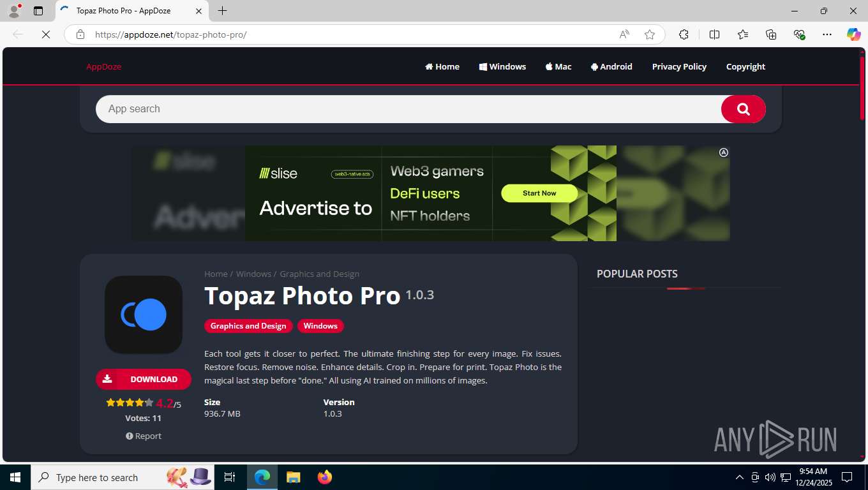Click the POPULAR POSTS heading
The image size is (868, 490).
click(637, 274)
